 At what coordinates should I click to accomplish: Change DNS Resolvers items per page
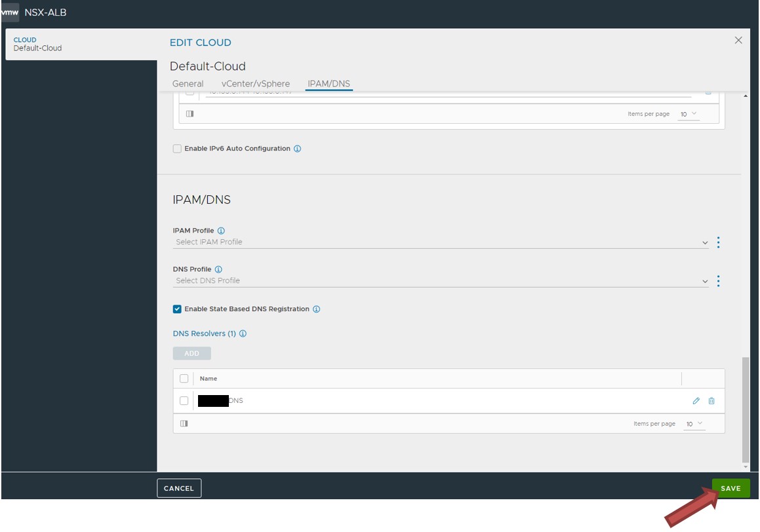[694, 424]
